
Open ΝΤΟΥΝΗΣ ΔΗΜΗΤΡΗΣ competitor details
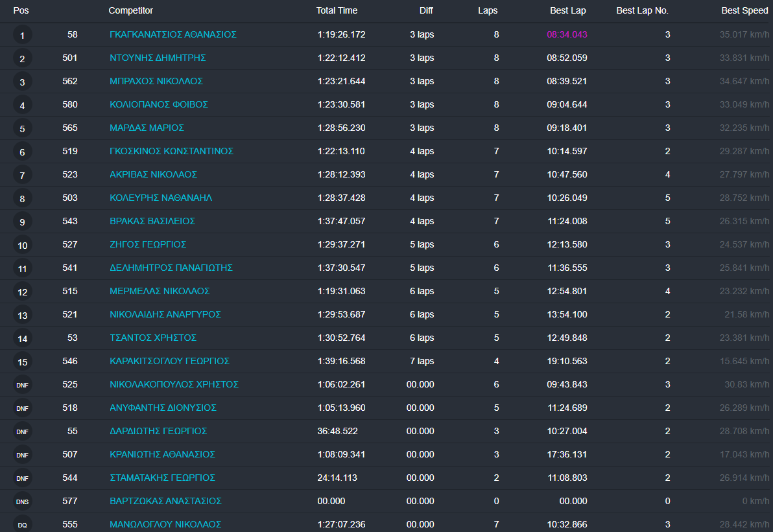point(158,58)
